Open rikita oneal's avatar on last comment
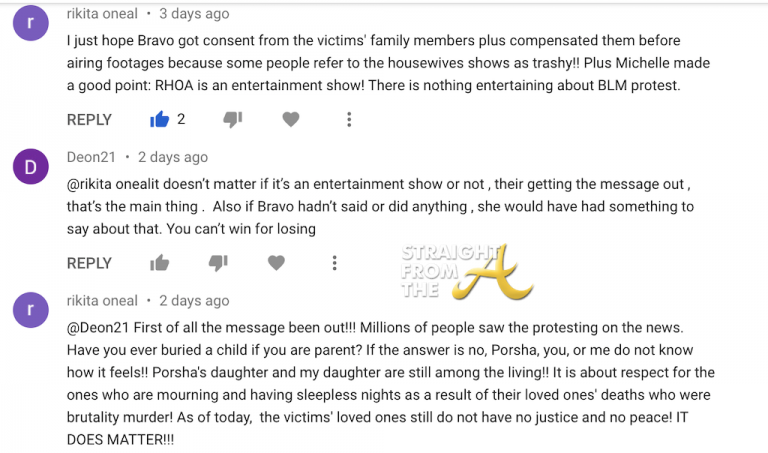768x453 pixels. click(31, 312)
